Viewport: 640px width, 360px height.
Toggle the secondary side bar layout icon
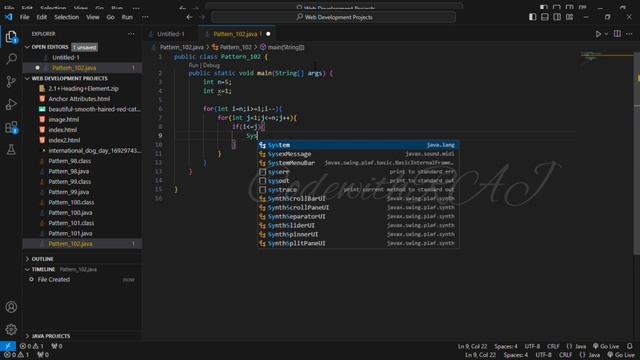pos(557,17)
